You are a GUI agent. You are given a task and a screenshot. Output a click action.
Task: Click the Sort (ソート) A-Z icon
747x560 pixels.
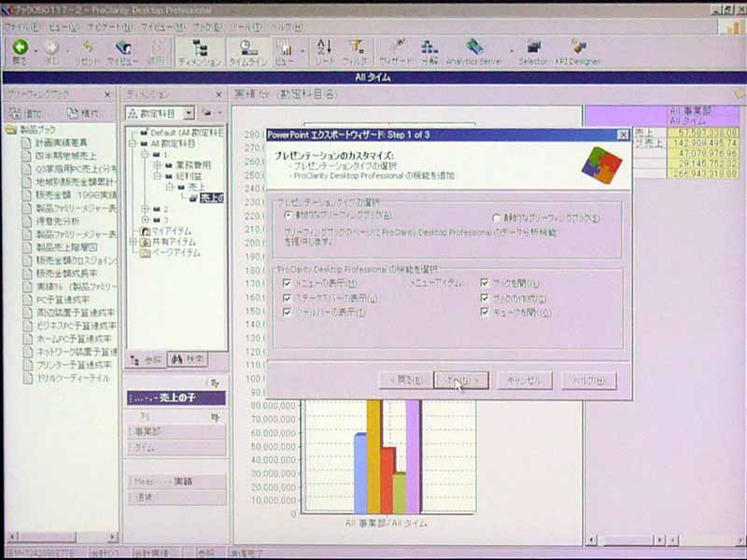tap(324, 48)
